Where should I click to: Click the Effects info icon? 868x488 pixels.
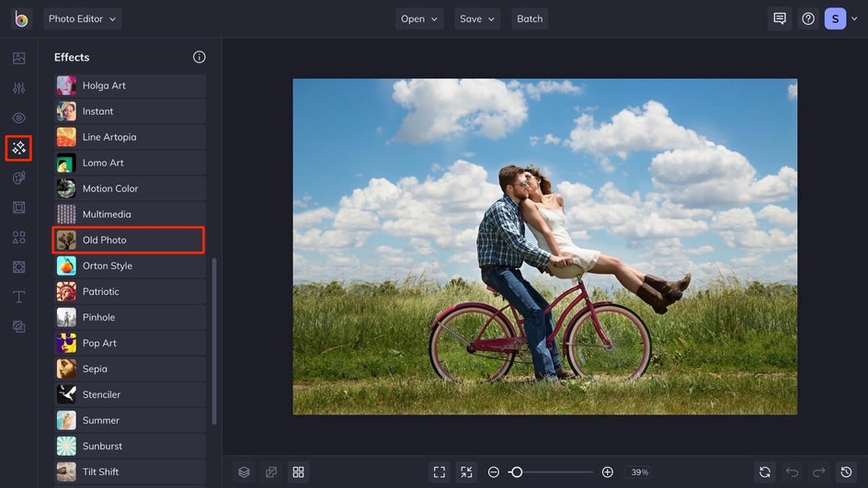(x=200, y=57)
